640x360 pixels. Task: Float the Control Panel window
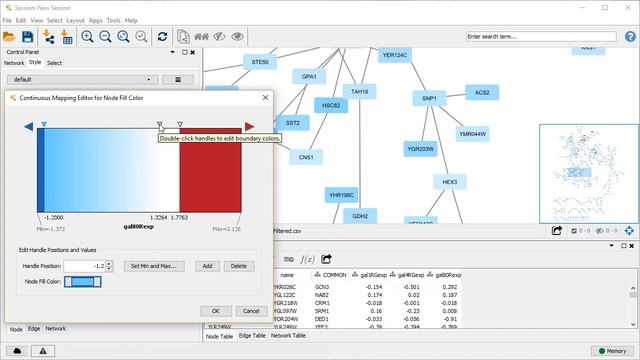pyautogui.click(x=184, y=52)
